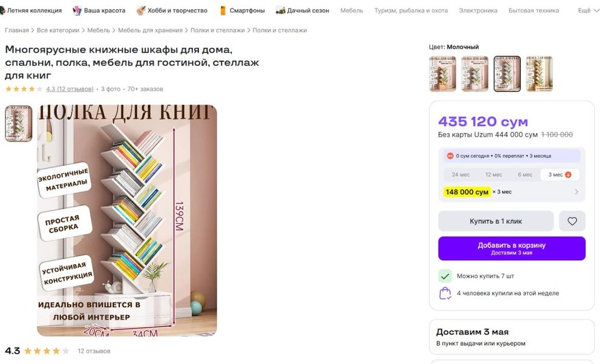Click the orange phone icon beside Смартфоны
Screen dimensions: 605x364
223,10
